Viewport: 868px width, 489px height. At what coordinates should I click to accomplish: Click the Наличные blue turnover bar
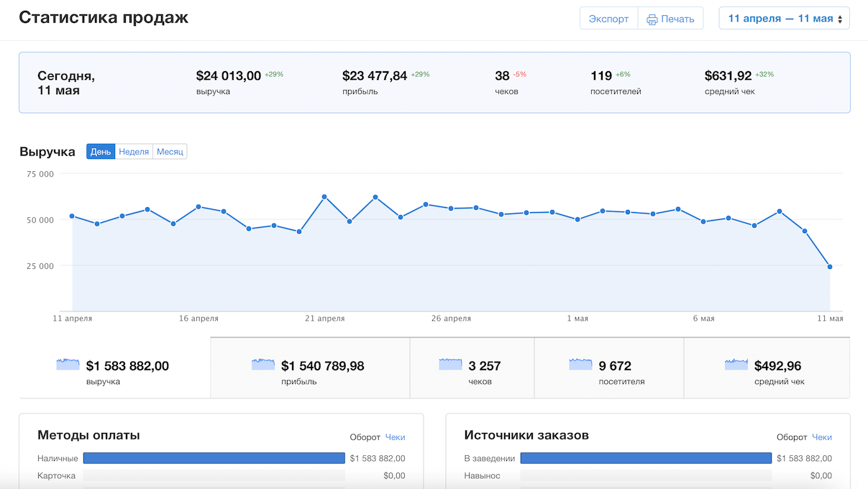(x=214, y=458)
